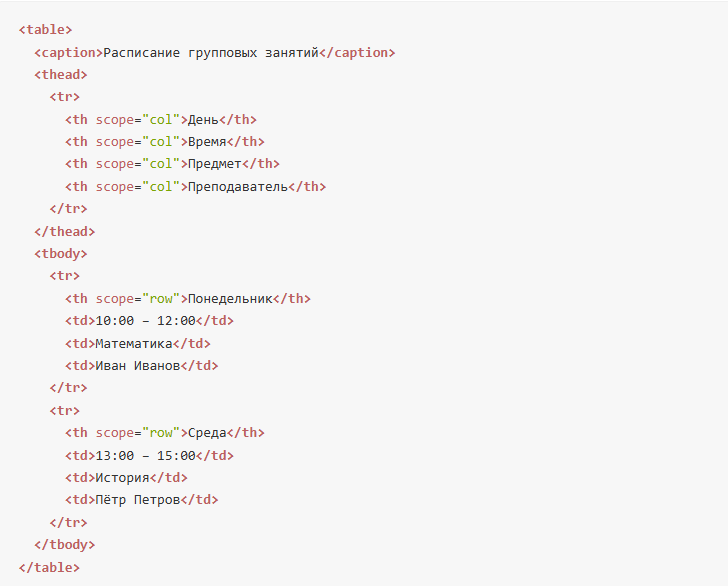Click the cell text 13:00 – 15:00
The image size is (728, 586).
(x=145, y=456)
